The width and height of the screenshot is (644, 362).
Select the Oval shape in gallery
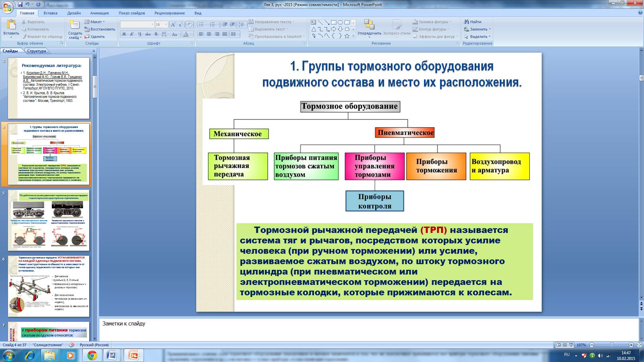pyautogui.click(x=340, y=22)
